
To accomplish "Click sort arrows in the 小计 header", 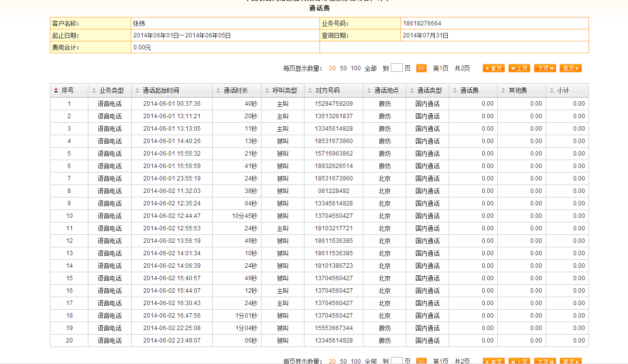I will tap(552, 91).
